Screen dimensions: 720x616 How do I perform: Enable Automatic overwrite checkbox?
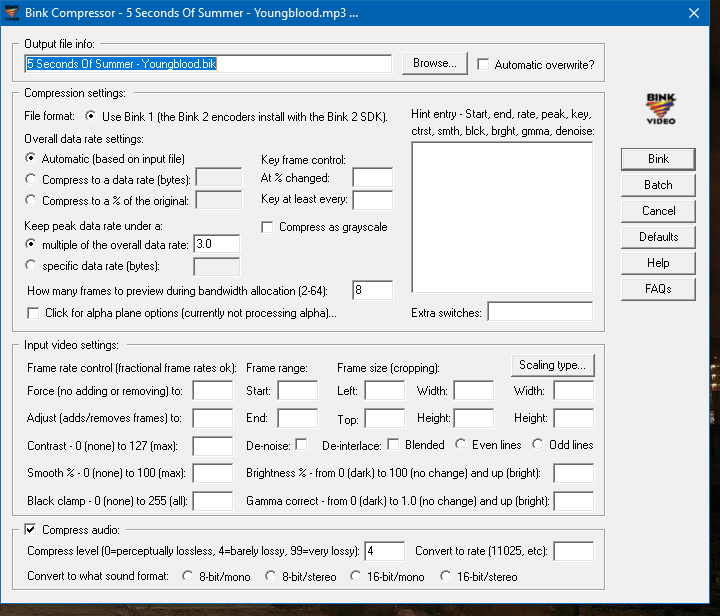tap(483, 64)
